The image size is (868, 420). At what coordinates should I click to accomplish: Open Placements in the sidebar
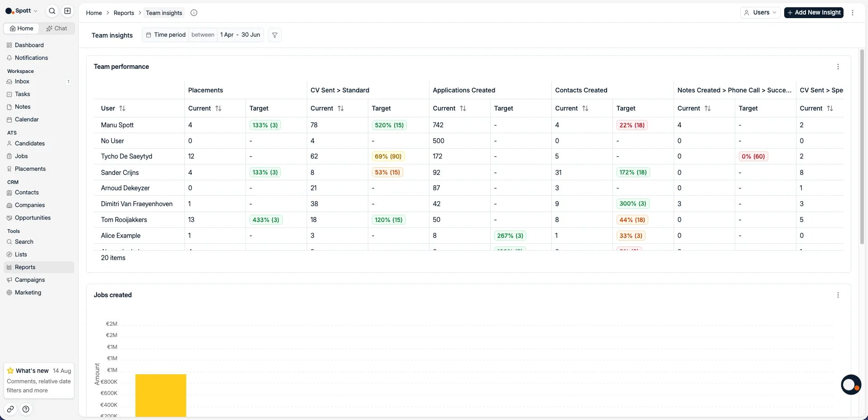(39, 169)
